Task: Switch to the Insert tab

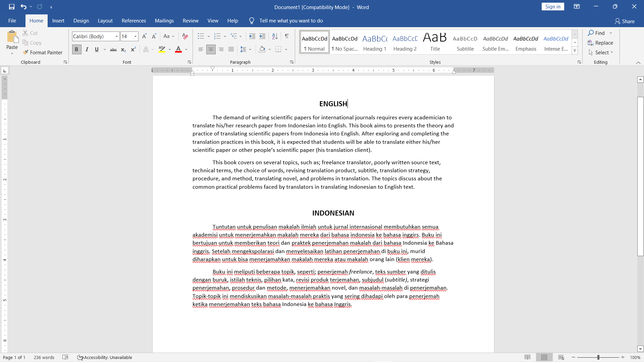Action: [x=58, y=21]
